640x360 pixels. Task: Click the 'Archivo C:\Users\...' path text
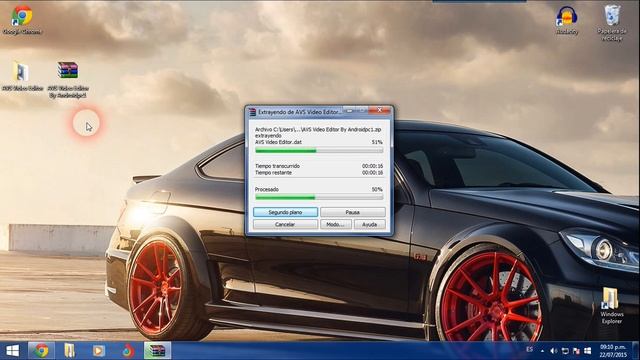click(x=318, y=129)
